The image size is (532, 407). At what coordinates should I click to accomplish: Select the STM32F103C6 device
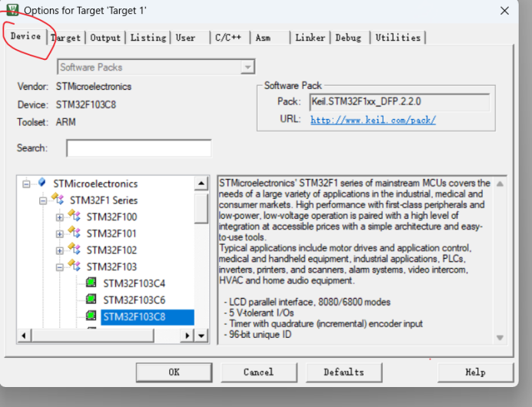coord(135,300)
